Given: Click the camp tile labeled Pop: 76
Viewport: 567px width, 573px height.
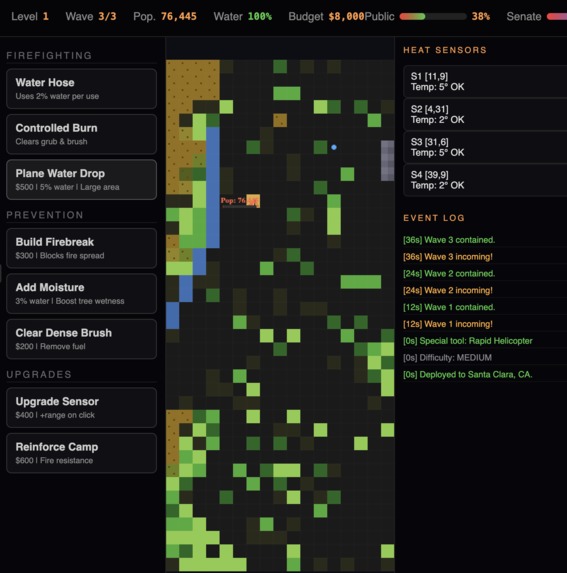Looking at the screenshot, I should tap(253, 201).
